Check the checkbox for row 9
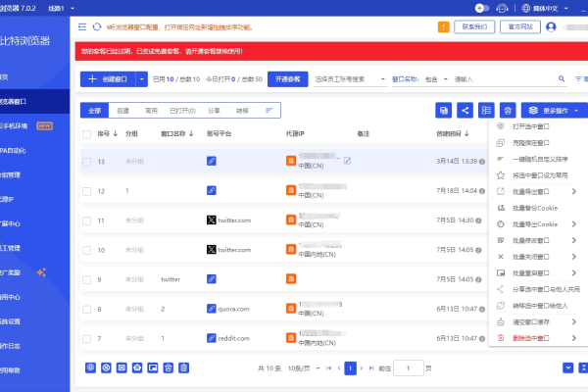 tap(86, 280)
